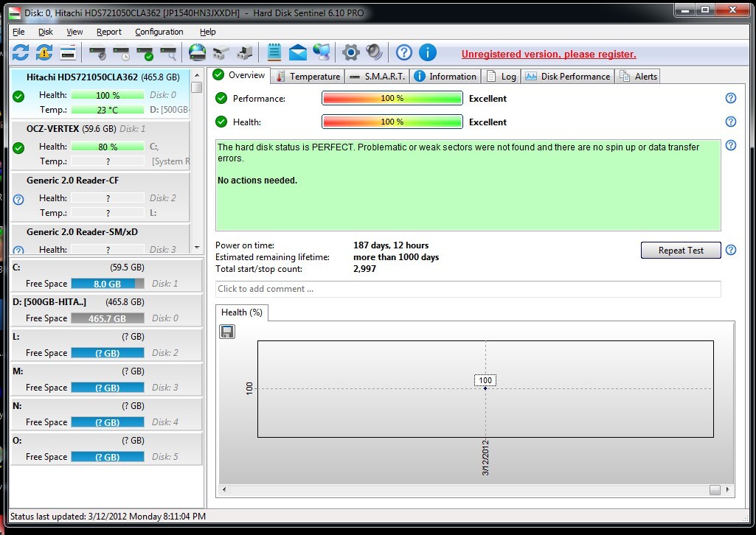
Task: Click the refresh icon with warning triangle
Action: click(x=44, y=52)
